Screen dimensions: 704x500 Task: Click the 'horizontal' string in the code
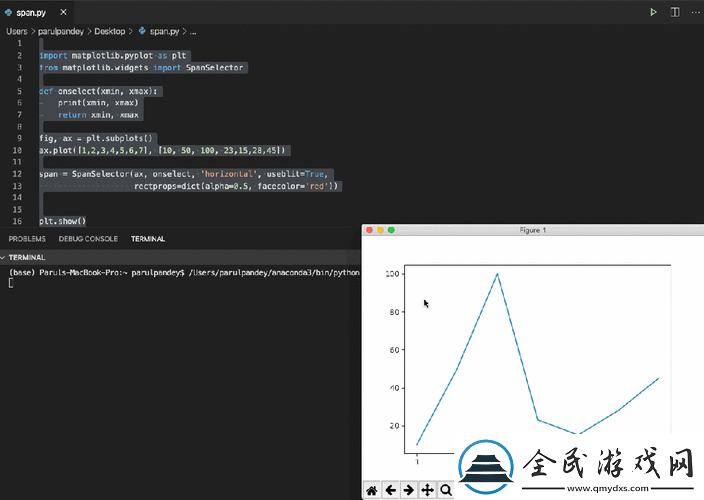tap(229, 174)
